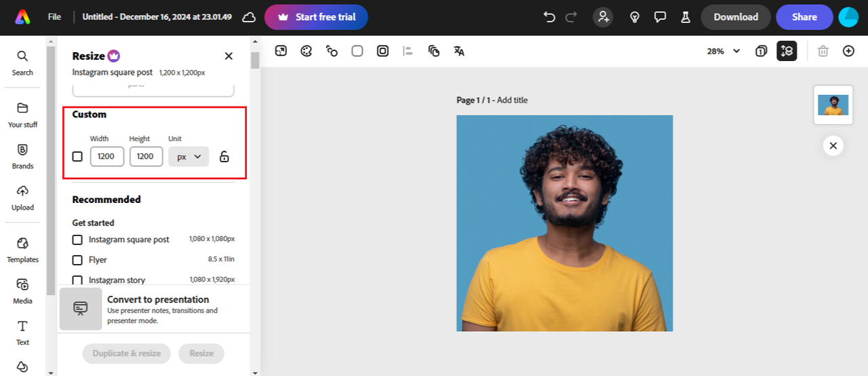Toggle the aspect ratio lock icon
Image resolution: width=868 pixels, height=376 pixels.
tap(224, 157)
